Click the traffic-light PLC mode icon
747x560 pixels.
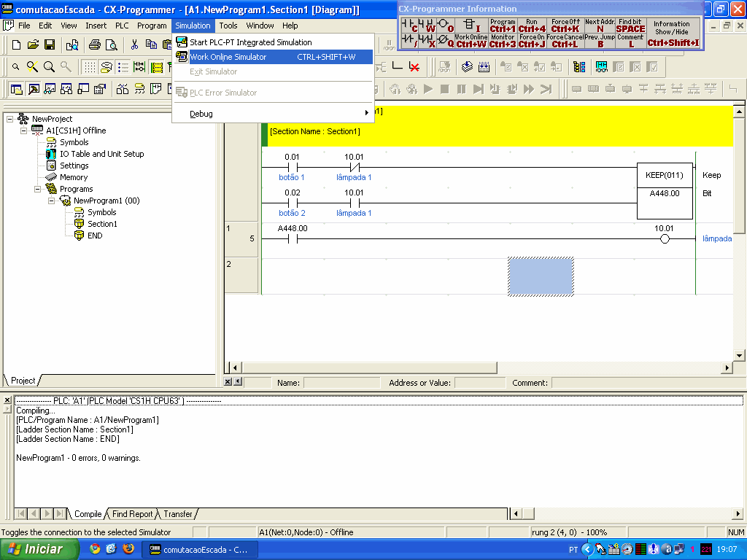(579, 67)
